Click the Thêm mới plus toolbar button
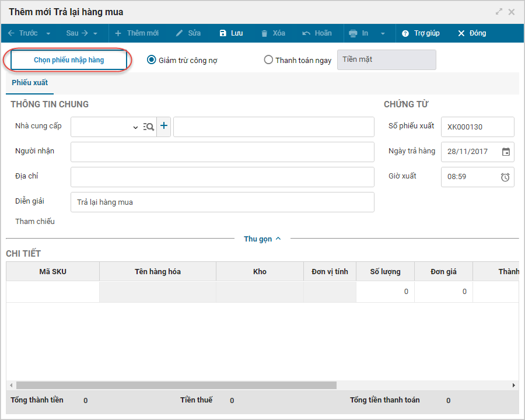525x420 pixels. pos(136,33)
